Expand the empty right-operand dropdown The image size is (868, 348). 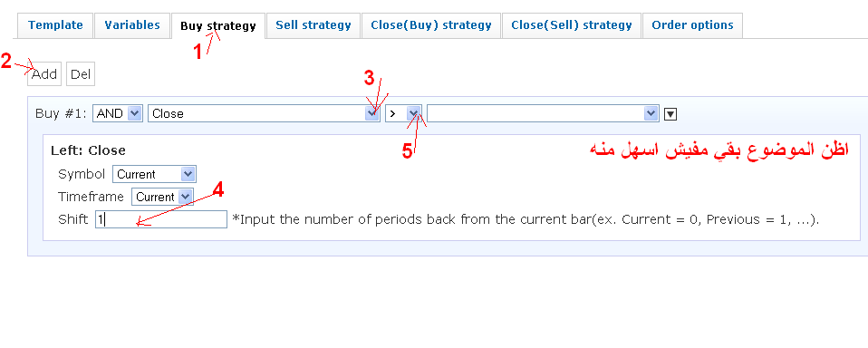[x=543, y=113]
